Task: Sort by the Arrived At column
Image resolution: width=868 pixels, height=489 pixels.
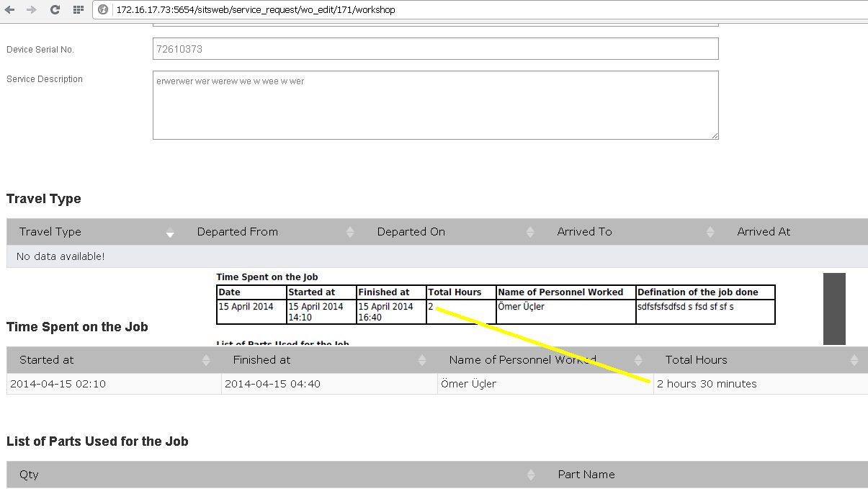Action: tap(796, 232)
